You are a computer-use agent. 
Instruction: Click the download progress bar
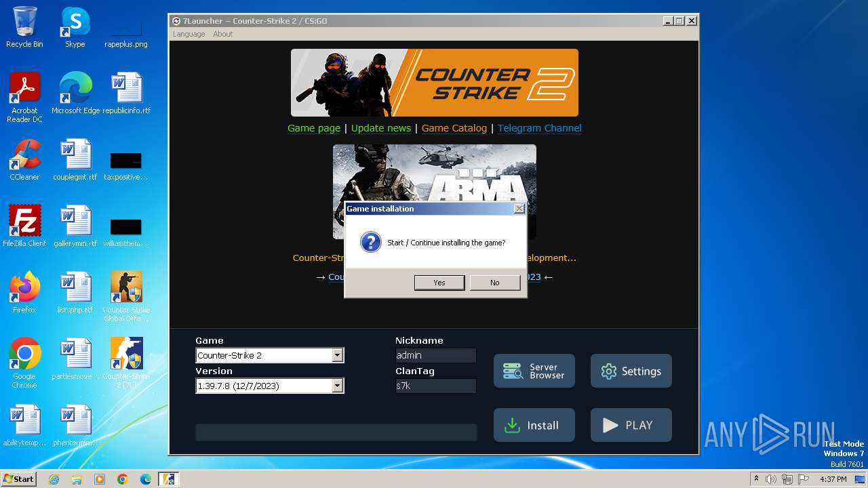336,432
